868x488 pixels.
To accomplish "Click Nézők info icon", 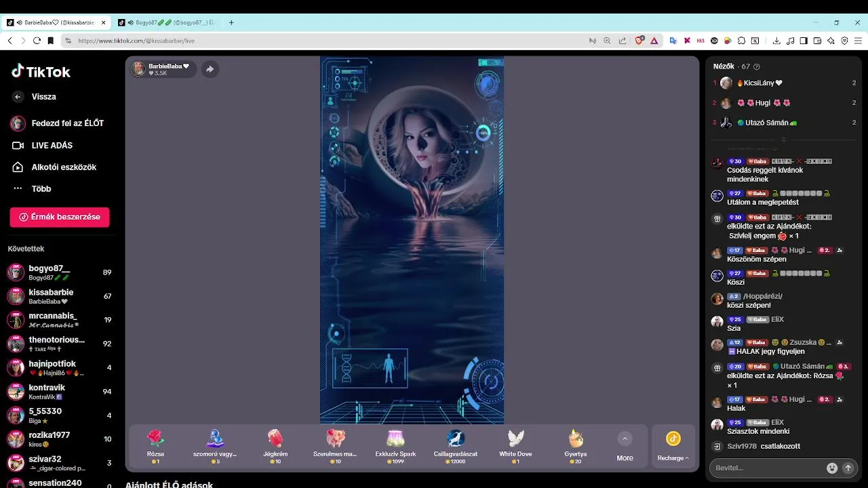I will [757, 66].
